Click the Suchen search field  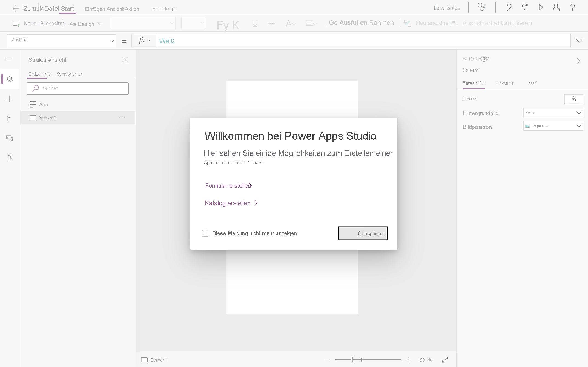[78, 88]
